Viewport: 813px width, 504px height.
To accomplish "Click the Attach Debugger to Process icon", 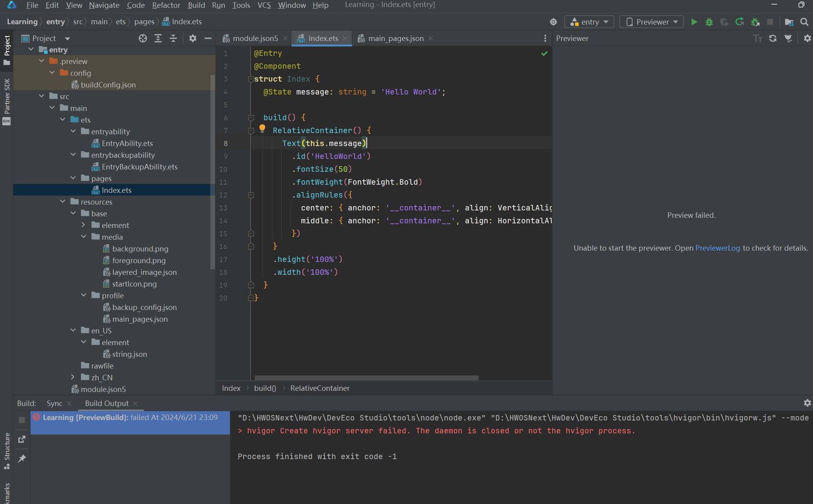I will [x=755, y=22].
